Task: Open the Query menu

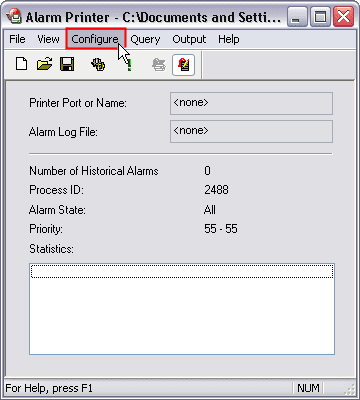Action: pos(145,39)
